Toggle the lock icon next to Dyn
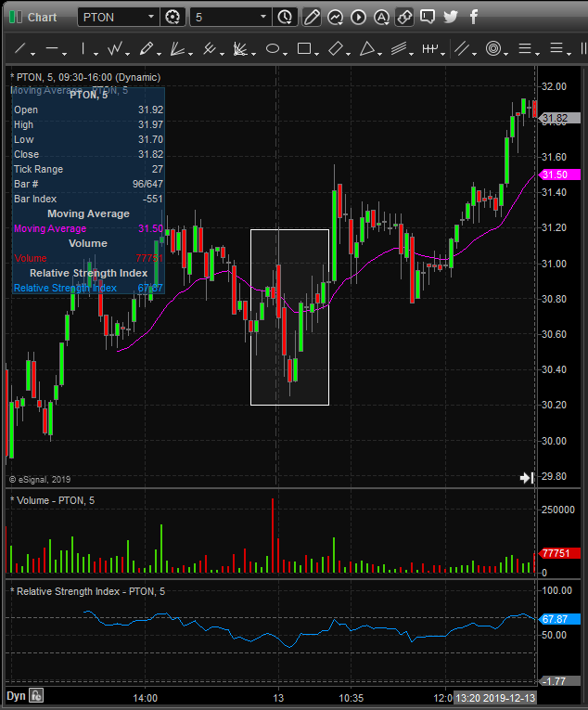 [x=35, y=696]
